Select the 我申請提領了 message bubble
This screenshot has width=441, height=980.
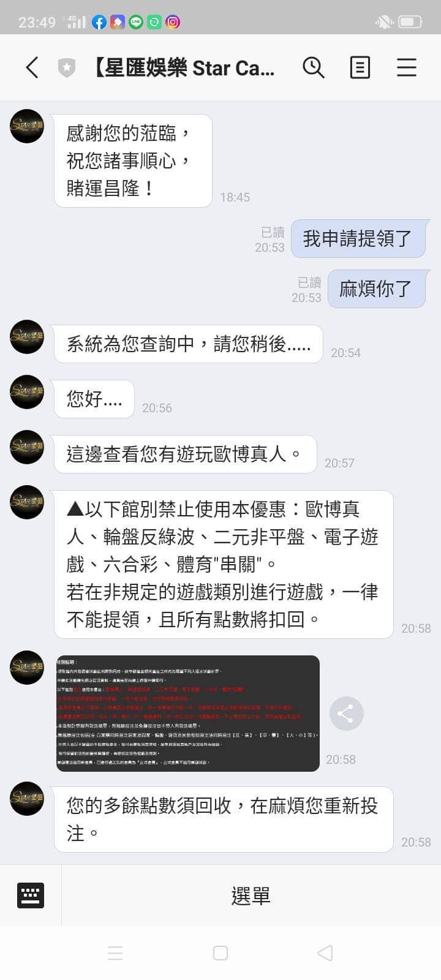coord(358,238)
